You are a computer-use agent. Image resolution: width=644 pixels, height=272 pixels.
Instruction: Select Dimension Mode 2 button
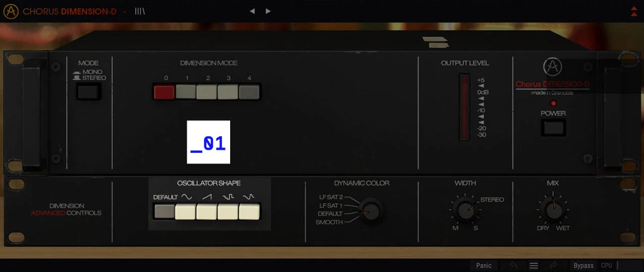pos(207,92)
